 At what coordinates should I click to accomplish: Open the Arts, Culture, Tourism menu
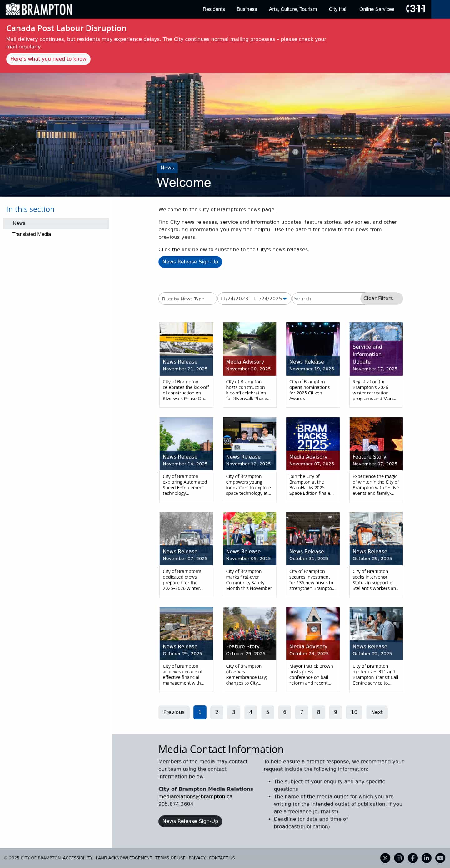click(x=292, y=9)
